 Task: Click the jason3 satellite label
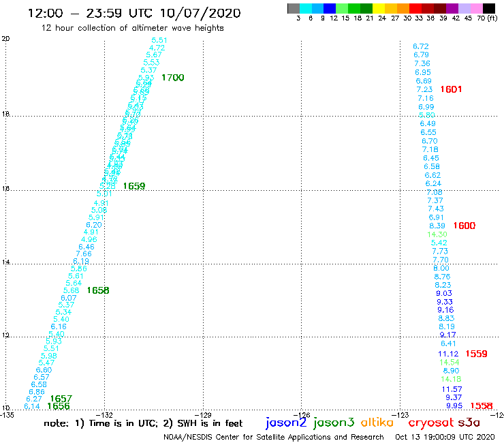click(x=334, y=423)
